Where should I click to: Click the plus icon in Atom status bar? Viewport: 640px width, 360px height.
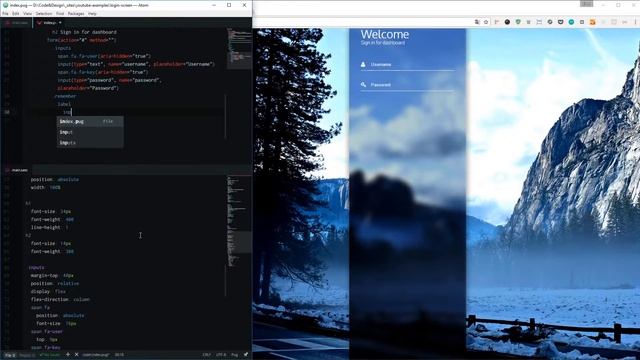click(x=68, y=355)
